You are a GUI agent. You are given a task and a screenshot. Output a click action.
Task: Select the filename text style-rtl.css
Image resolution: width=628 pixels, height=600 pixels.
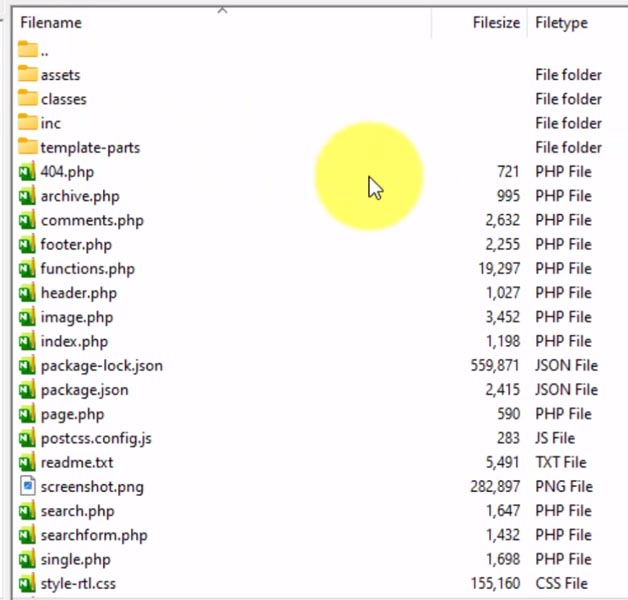(x=78, y=584)
